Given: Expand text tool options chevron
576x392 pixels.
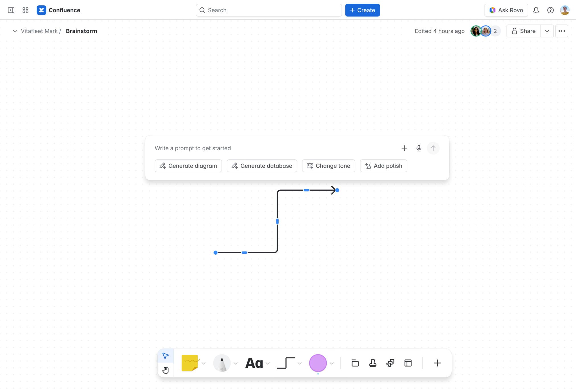Looking at the screenshot, I should coord(268,363).
